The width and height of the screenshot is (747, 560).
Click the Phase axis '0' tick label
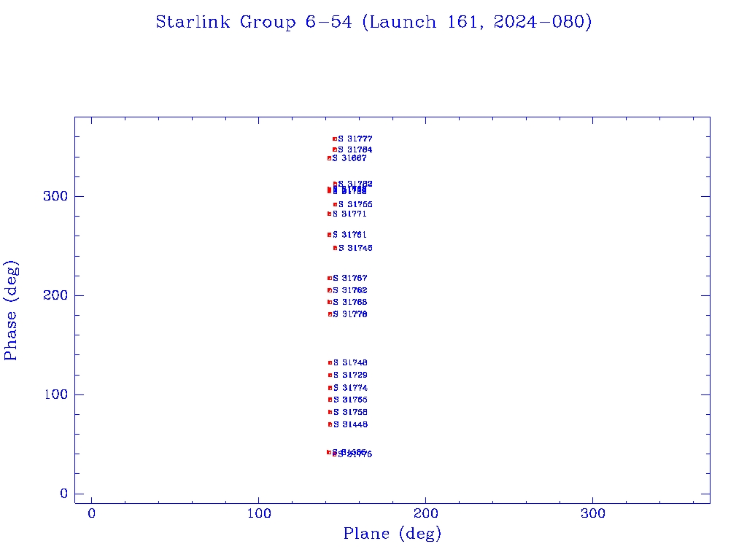point(64,494)
